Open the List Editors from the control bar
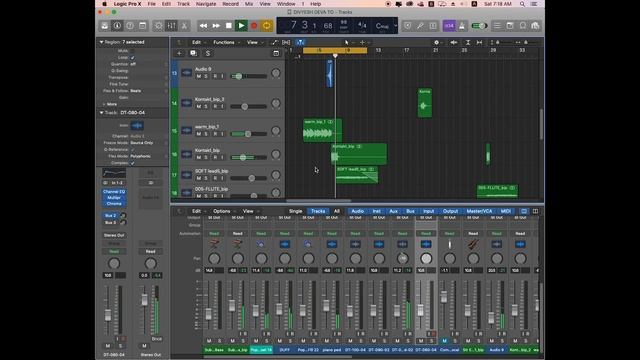Screen dimensions: 640x360 (497, 26)
